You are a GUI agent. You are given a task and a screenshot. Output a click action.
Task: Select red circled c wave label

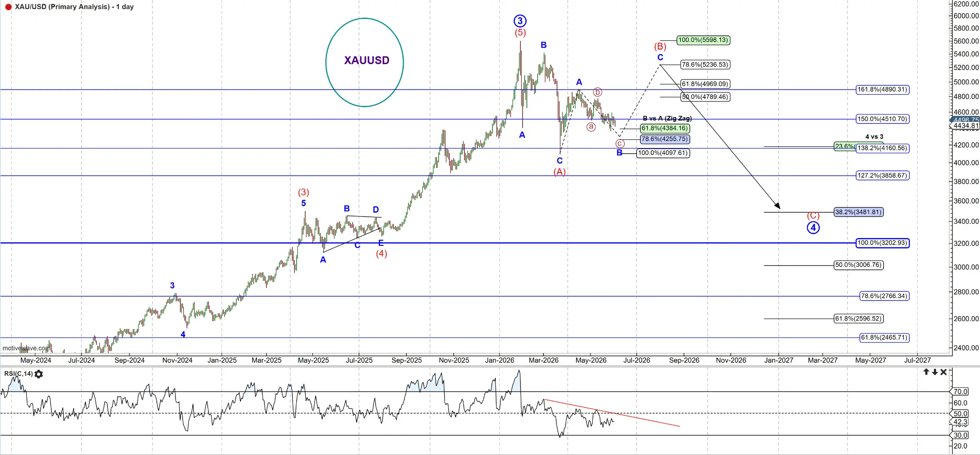pyautogui.click(x=620, y=143)
